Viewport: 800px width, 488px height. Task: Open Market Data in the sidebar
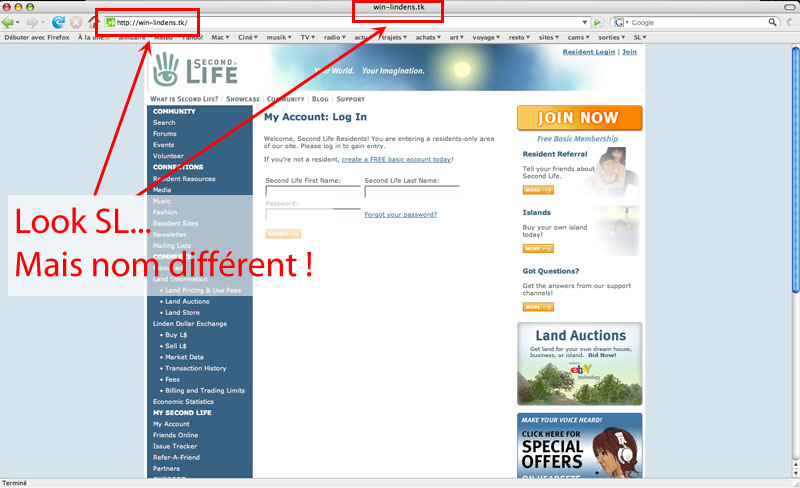click(184, 357)
